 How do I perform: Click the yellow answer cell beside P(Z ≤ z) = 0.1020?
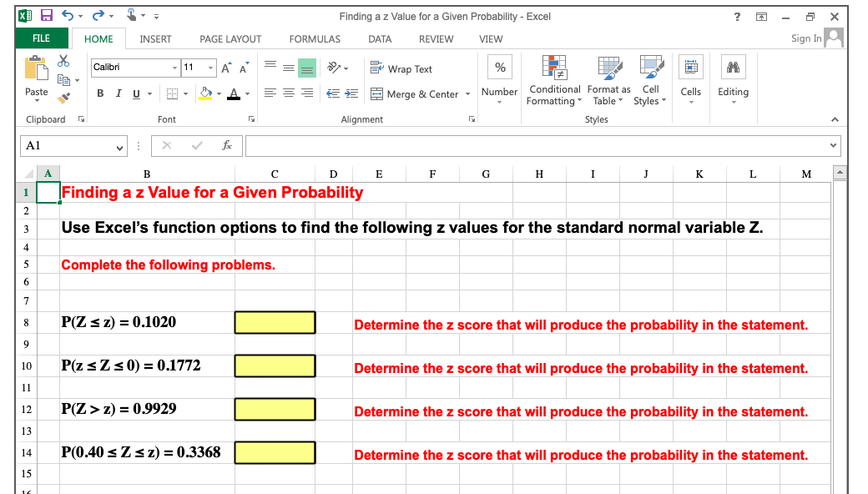click(x=275, y=323)
